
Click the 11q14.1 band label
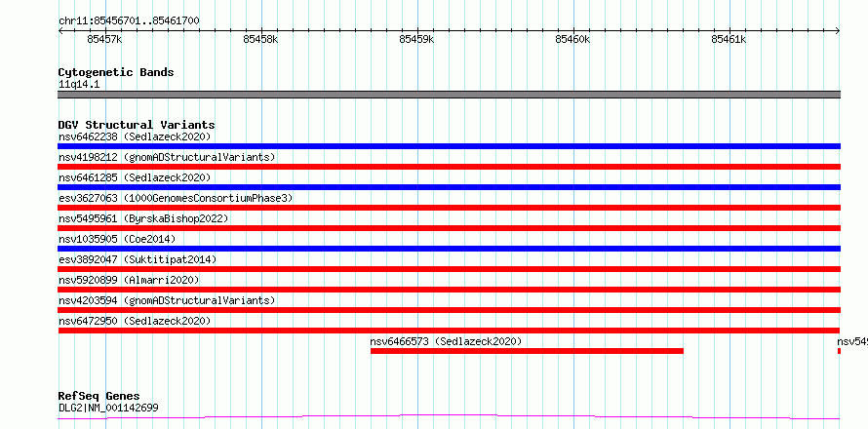tap(79, 85)
